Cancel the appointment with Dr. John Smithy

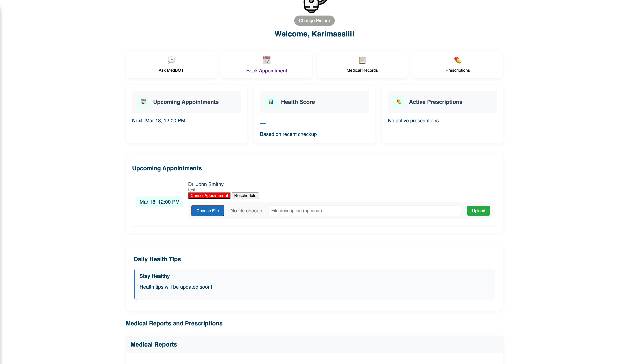[x=209, y=196]
